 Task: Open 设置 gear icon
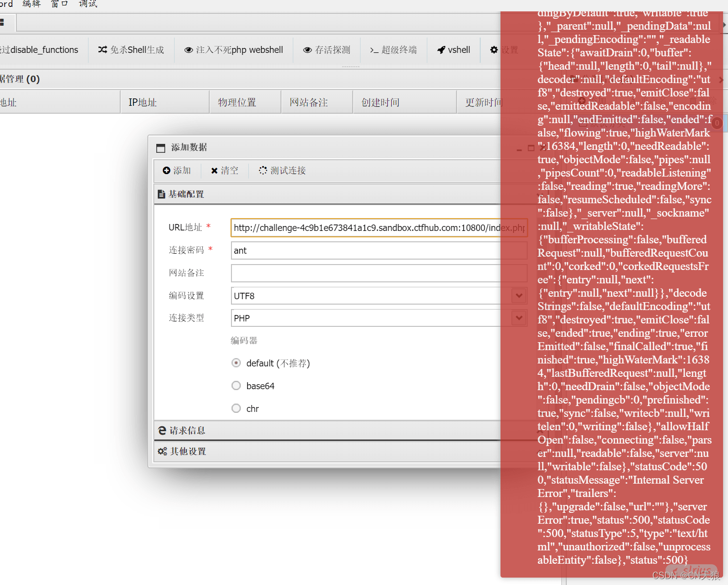tap(494, 50)
